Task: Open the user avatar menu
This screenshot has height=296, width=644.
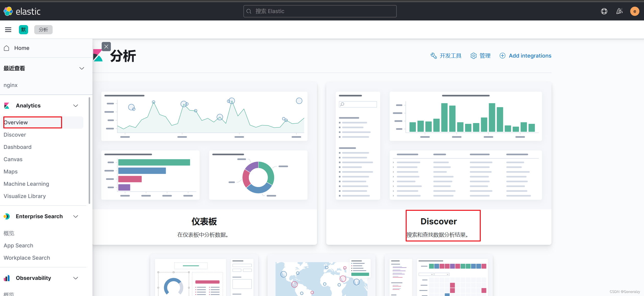Action: (x=635, y=11)
